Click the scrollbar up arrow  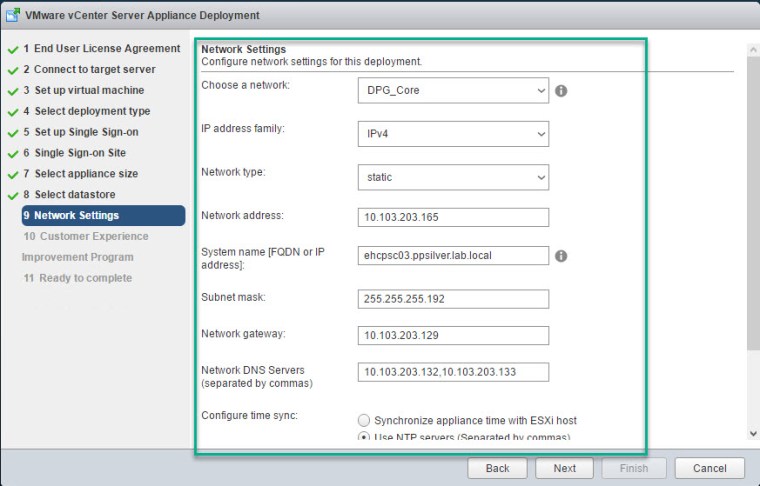(753, 49)
